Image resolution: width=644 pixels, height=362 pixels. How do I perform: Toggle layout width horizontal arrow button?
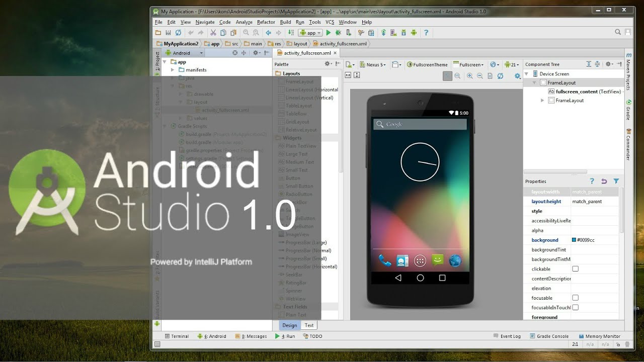348,75
